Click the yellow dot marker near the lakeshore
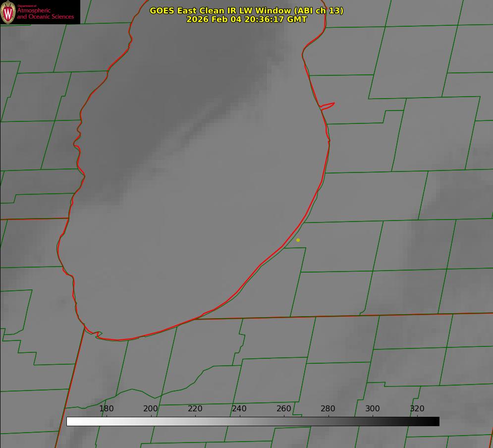Screen dimensions: 493x448 pyautogui.click(x=298, y=240)
